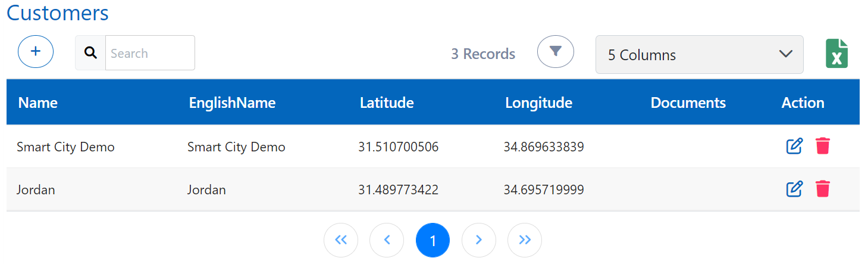Jump to the last page

524,240
